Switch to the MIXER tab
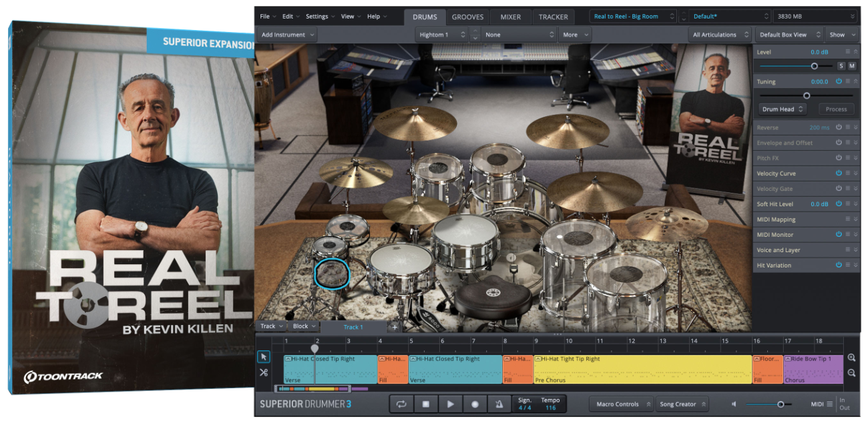This screenshot has width=868, height=423. point(511,17)
